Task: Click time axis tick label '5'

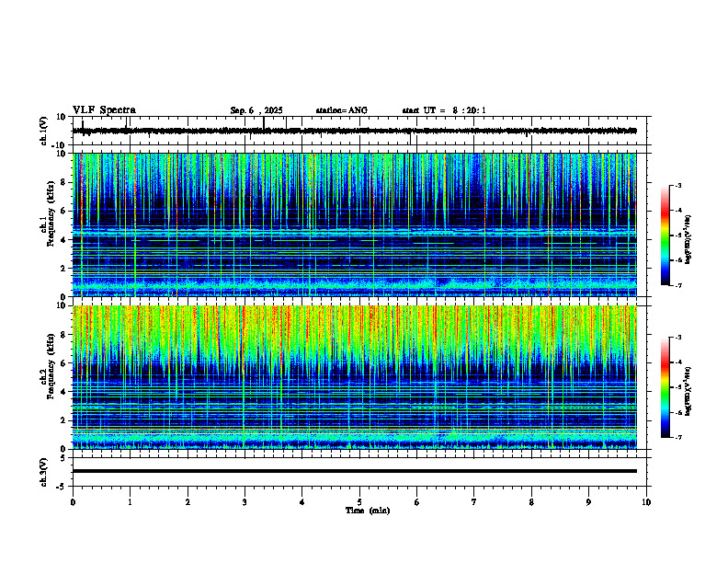Action: click(x=359, y=502)
